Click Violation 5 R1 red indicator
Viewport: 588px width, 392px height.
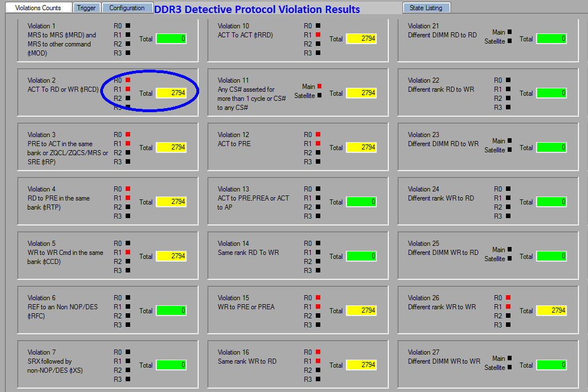(128, 252)
